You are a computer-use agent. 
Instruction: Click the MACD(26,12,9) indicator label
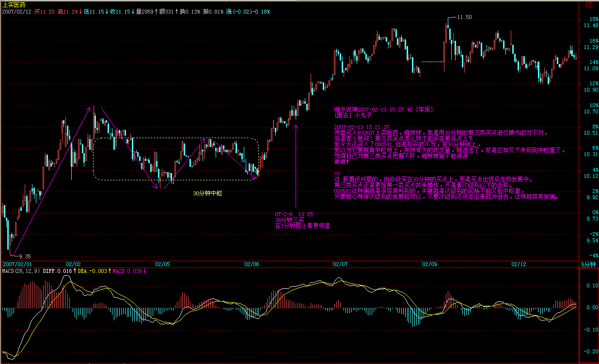(x=21, y=271)
